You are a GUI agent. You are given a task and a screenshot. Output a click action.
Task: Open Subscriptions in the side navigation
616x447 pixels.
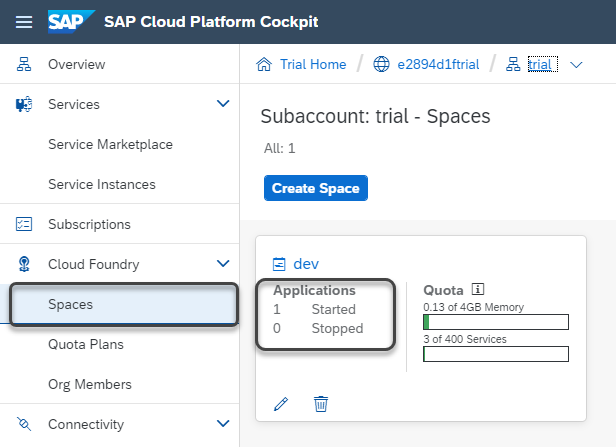(x=119, y=224)
